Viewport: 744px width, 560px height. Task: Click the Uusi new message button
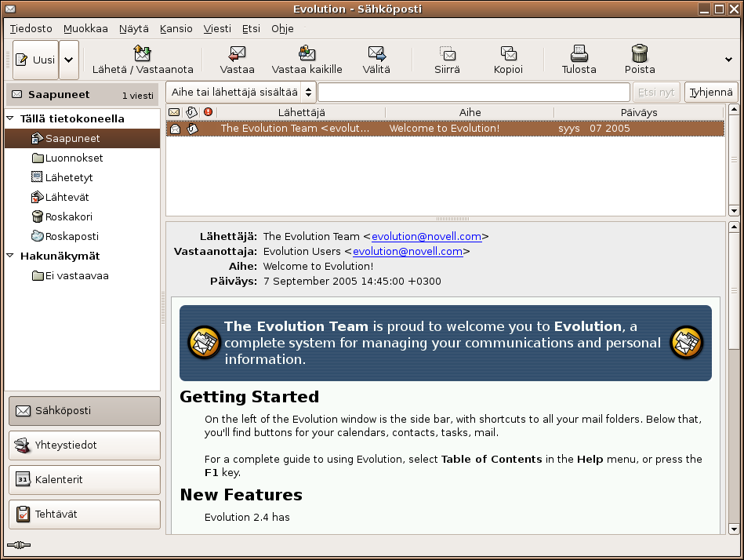point(35,60)
